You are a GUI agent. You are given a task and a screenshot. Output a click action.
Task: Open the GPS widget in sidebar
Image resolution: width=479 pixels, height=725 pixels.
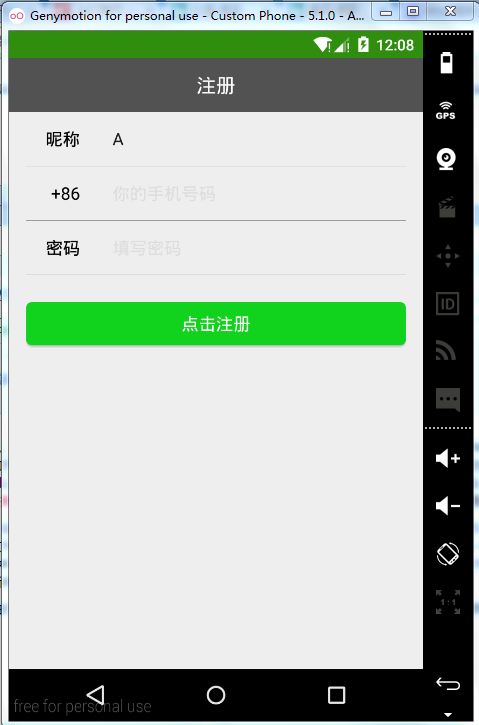(446, 111)
